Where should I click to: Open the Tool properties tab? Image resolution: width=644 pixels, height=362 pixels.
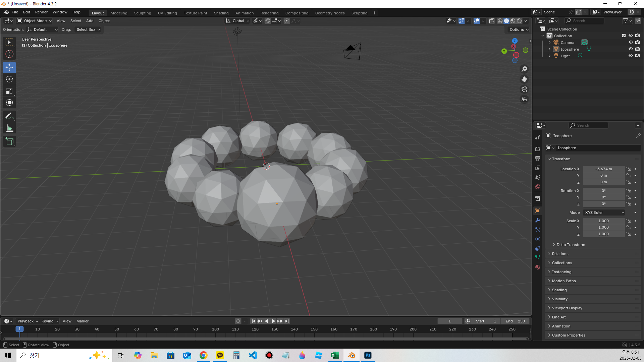(538, 137)
